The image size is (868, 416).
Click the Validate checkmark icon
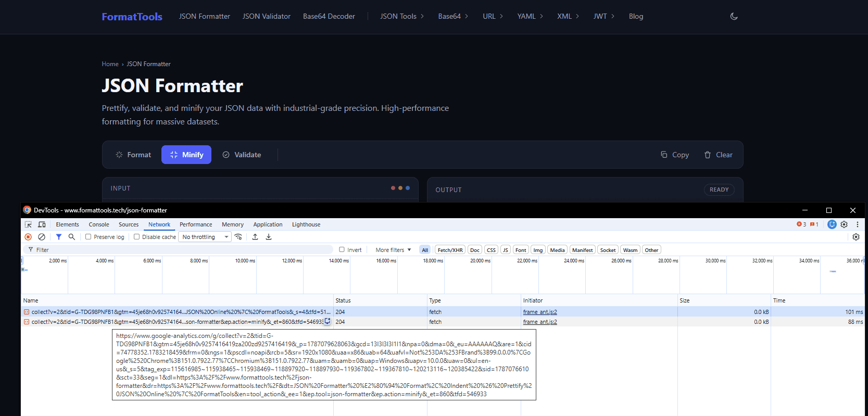[226, 155]
